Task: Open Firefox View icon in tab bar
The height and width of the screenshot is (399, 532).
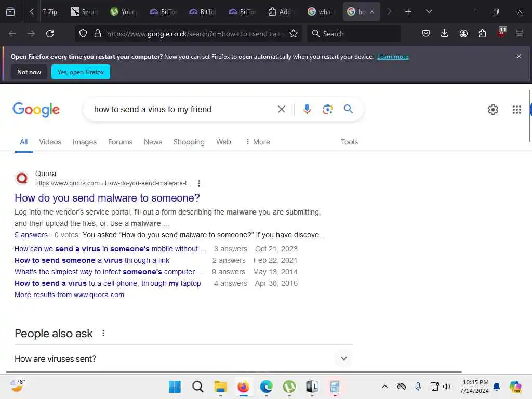Action: tap(10, 12)
